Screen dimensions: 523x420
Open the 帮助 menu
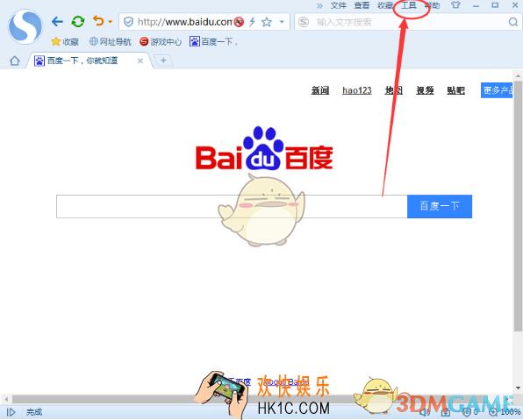click(x=432, y=5)
